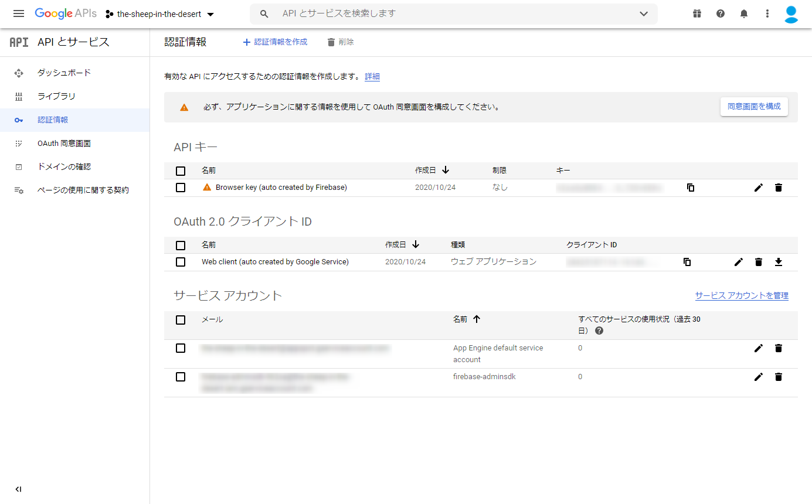This screenshot has width=812, height=504.
Task: Click the 同意画面を構成 button
Action: (x=754, y=107)
